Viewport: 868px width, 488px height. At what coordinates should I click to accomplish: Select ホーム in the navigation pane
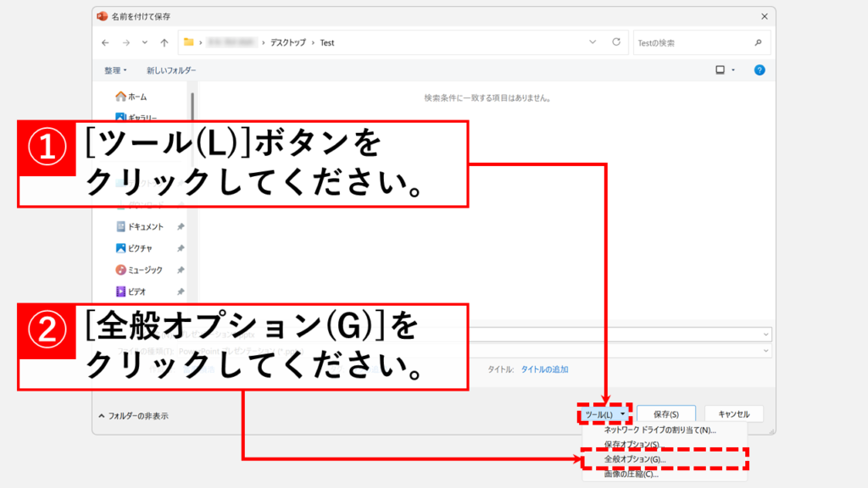click(x=131, y=97)
